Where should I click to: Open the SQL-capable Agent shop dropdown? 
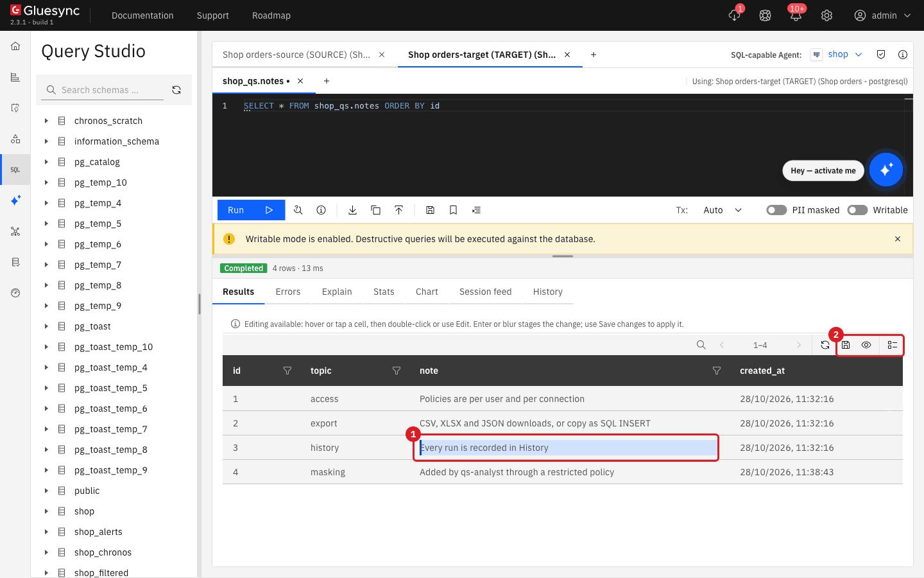pyautogui.click(x=837, y=55)
